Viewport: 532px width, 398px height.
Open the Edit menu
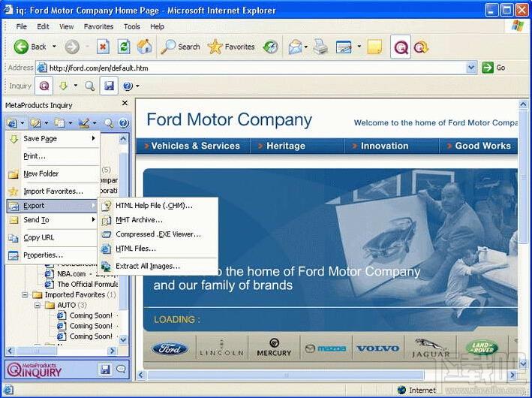click(43, 26)
